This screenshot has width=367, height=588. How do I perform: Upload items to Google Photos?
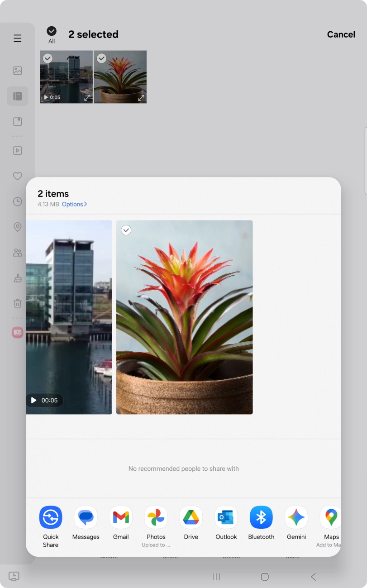(x=156, y=517)
